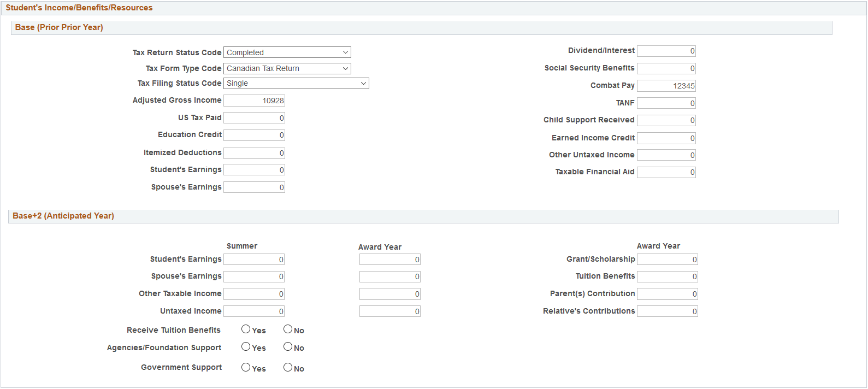The height and width of the screenshot is (389, 868).
Task: Click the US Tax Paid field
Action: (x=255, y=118)
